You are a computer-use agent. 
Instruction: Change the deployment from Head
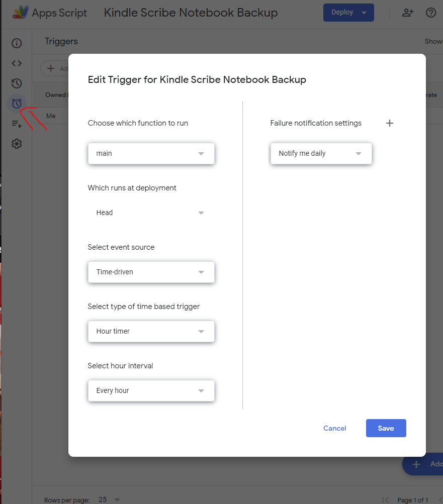coord(151,213)
